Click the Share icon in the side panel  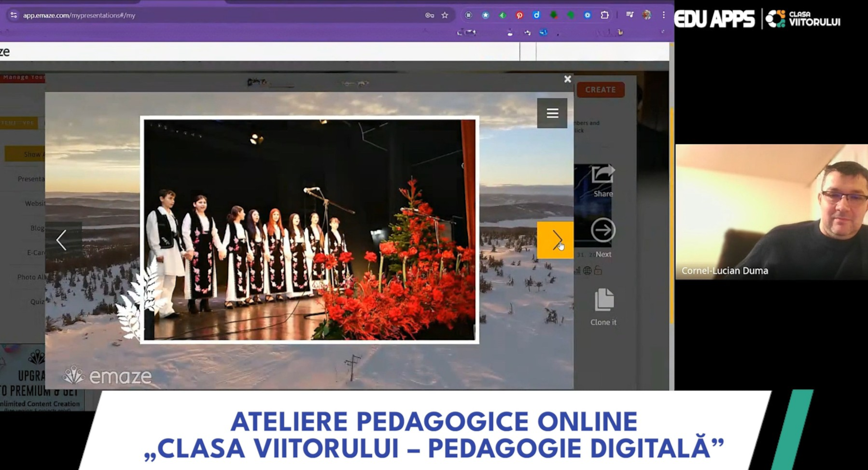click(603, 174)
